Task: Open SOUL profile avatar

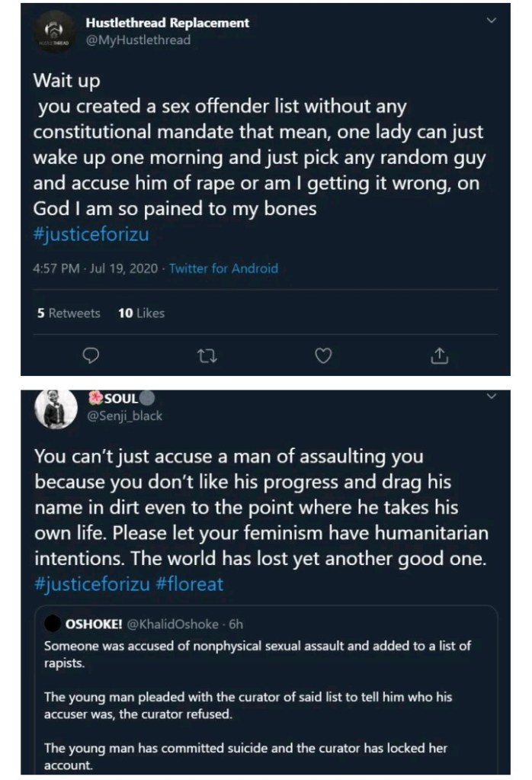Action: pyautogui.click(x=54, y=410)
